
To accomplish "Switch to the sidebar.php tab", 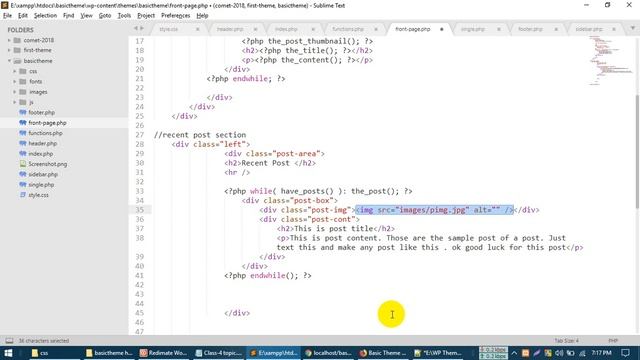I will tap(589, 29).
